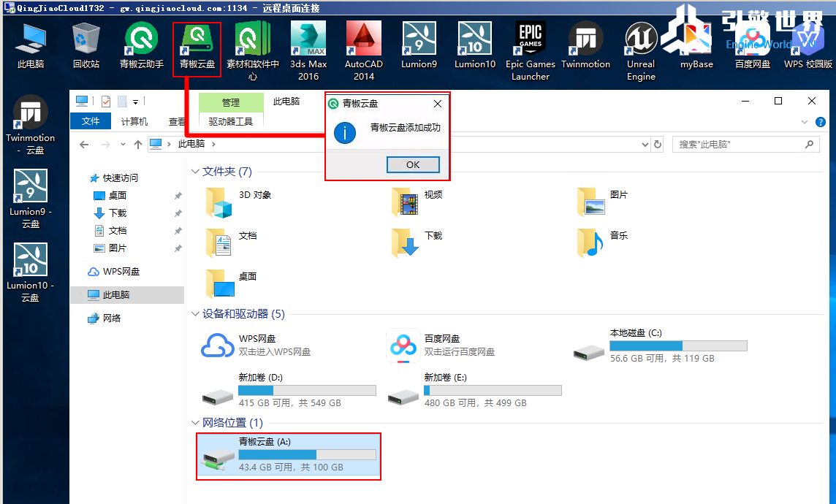836x504 pixels.
Task: Select the 文档 folder in main pane
Action: [231, 243]
